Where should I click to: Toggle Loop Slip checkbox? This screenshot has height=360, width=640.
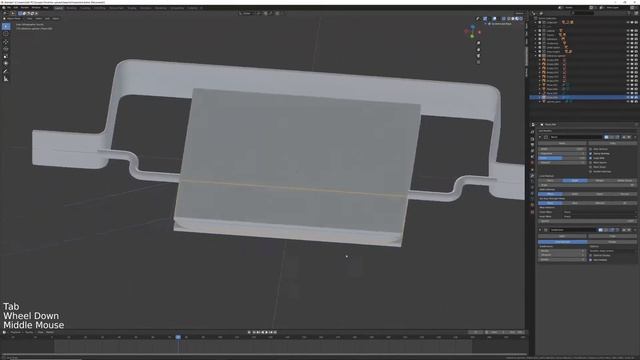[x=591, y=158]
